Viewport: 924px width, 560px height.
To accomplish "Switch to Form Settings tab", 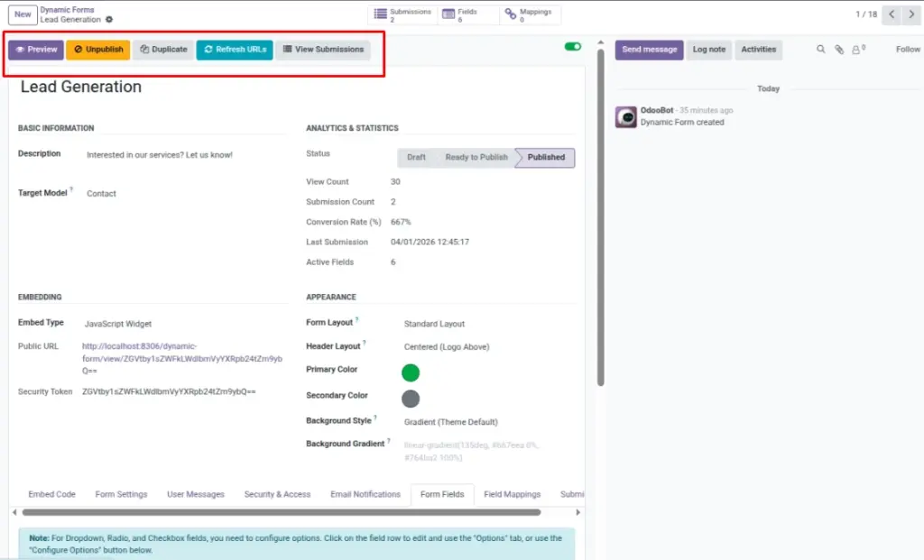I will click(x=122, y=495).
